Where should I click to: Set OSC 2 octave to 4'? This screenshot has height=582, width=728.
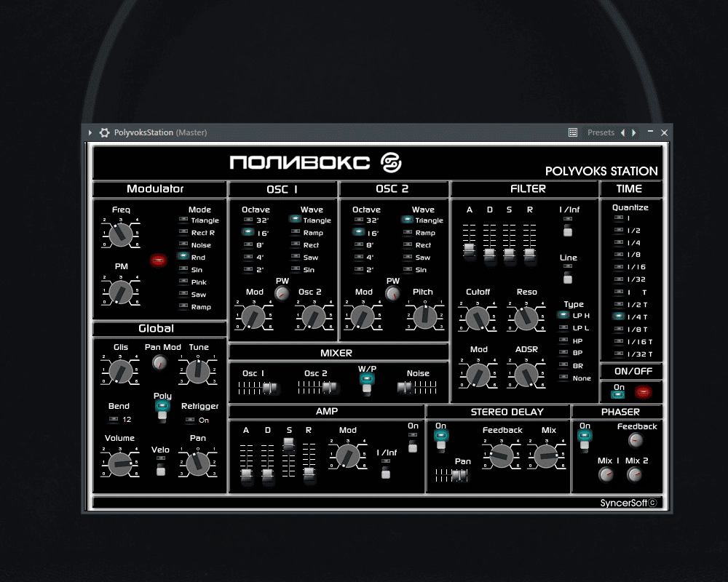point(359,257)
